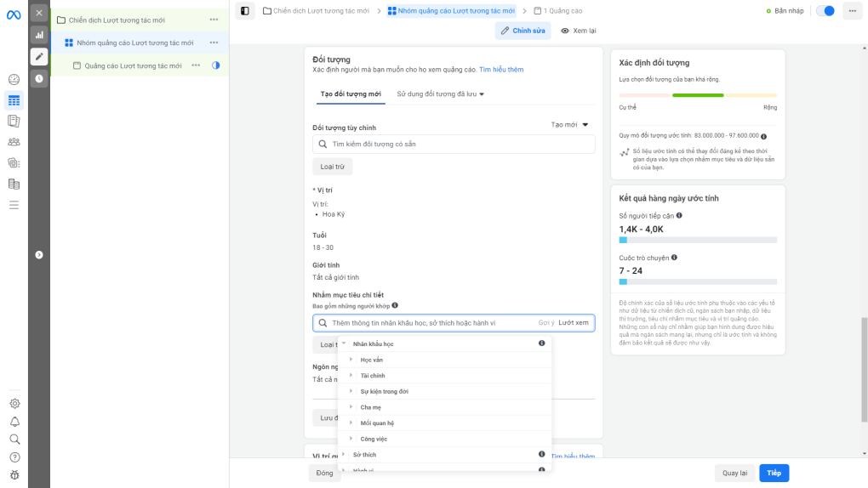This screenshot has height=488, width=868.
Task: Expand the Học vấn subcategory
Action: (351, 360)
